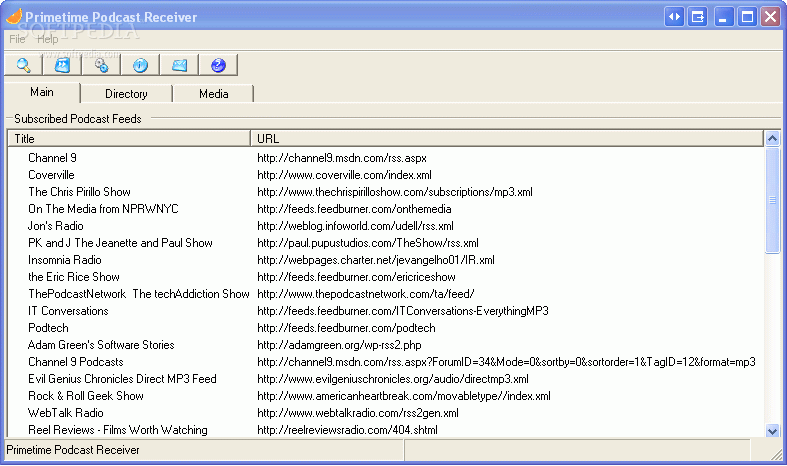Select the Channel 9 Podcasts feed

coord(76,362)
